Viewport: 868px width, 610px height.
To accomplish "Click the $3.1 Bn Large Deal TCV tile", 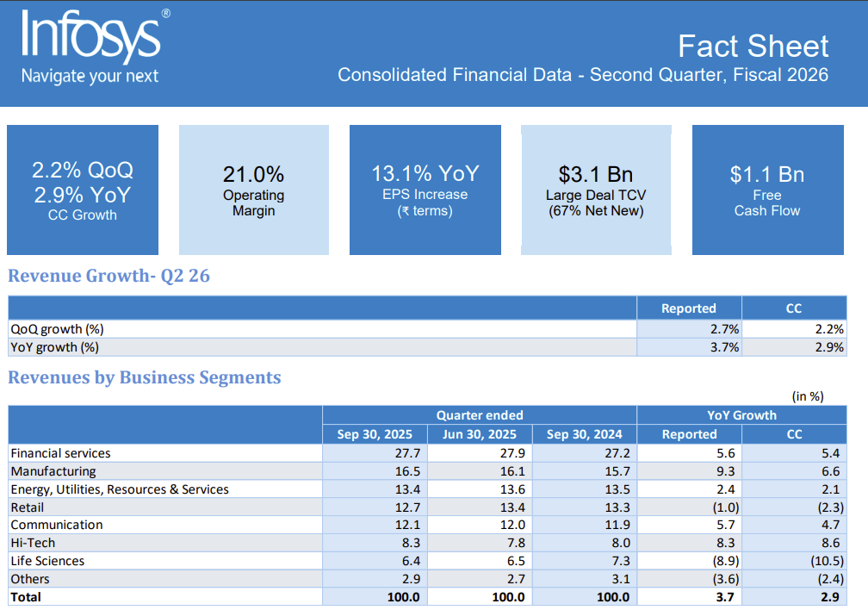I will (596, 190).
